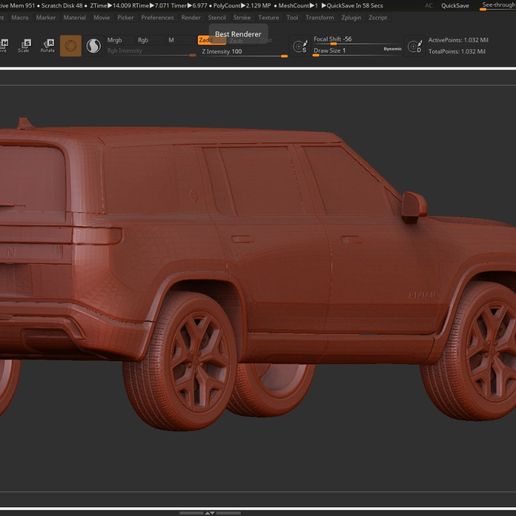Open the Render menu
This screenshot has height=516, width=516.
tap(191, 18)
